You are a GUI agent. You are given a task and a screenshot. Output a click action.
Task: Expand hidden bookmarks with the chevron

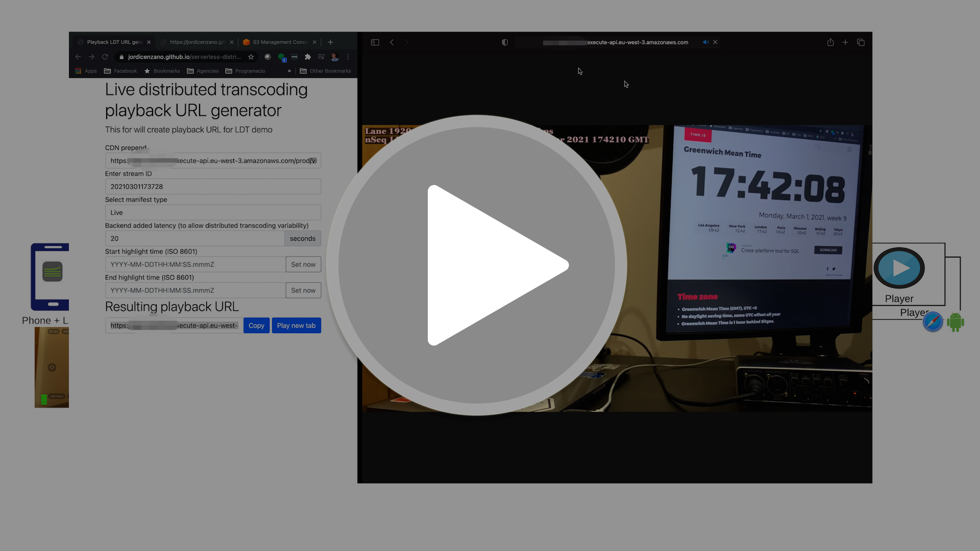click(x=289, y=71)
